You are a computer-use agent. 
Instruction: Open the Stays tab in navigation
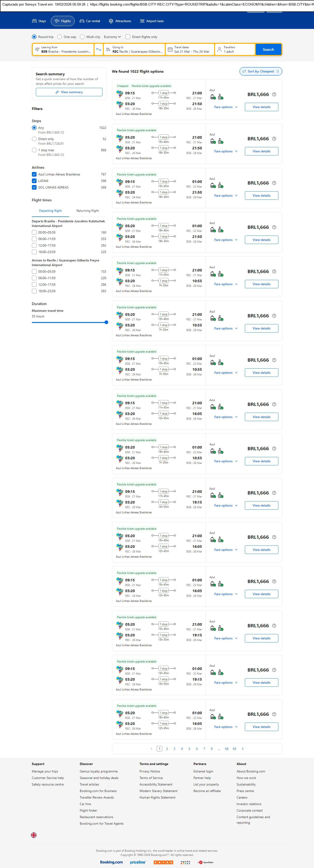(x=39, y=21)
